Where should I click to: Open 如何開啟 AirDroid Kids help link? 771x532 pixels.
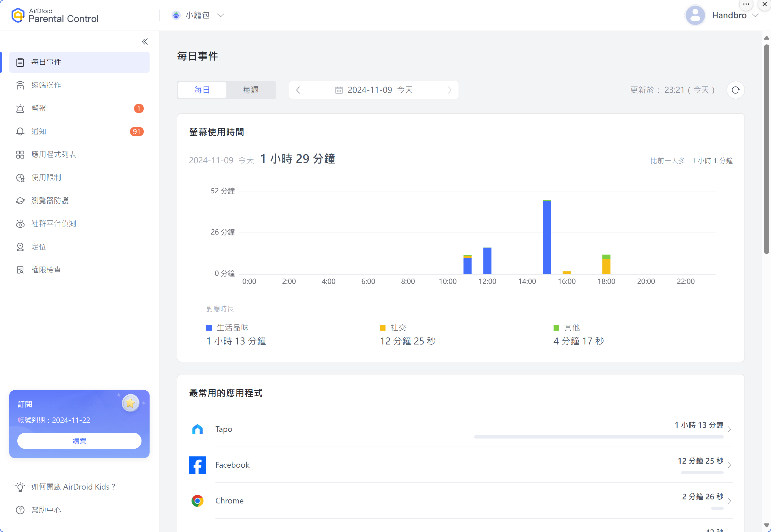(73, 487)
